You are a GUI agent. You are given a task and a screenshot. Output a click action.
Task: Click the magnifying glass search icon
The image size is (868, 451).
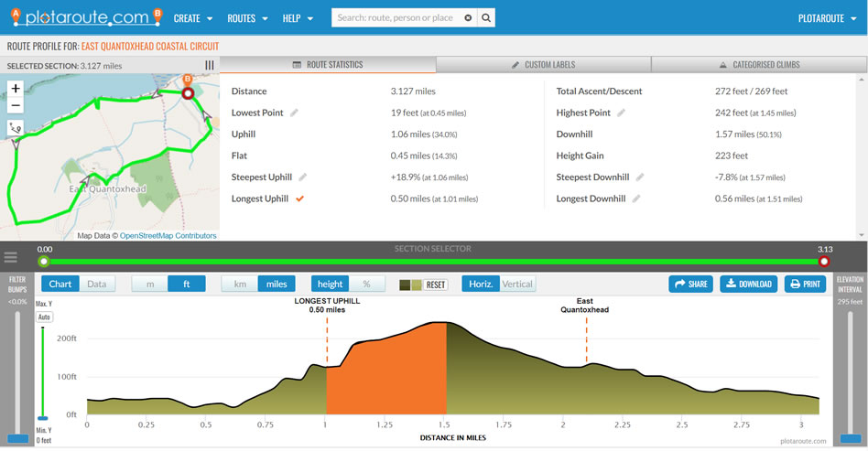point(486,17)
